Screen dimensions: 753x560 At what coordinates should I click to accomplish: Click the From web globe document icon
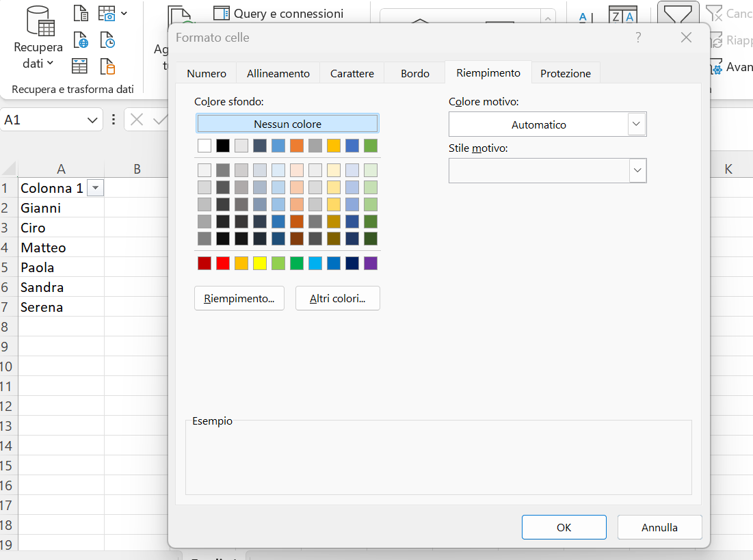click(81, 40)
